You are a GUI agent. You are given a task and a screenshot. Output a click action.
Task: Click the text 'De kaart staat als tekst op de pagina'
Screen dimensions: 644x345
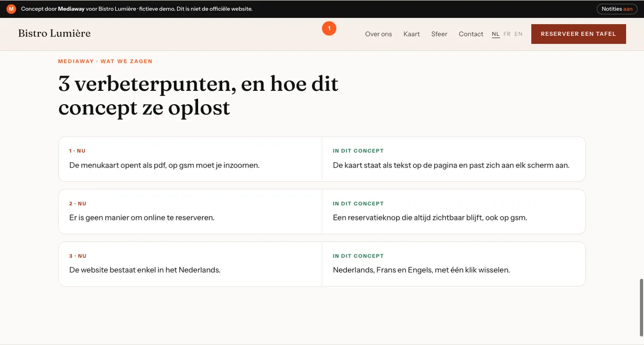tap(395, 166)
